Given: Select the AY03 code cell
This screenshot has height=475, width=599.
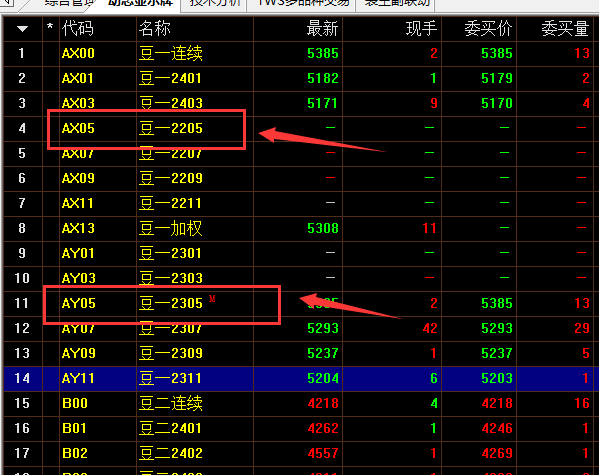Looking at the screenshot, I should (78, 278).
